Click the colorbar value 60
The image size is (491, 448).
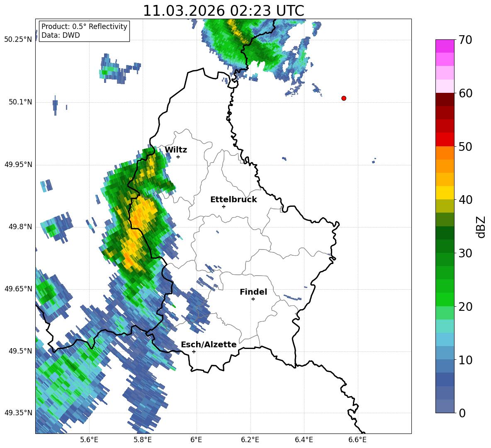(x=465, y=93)
